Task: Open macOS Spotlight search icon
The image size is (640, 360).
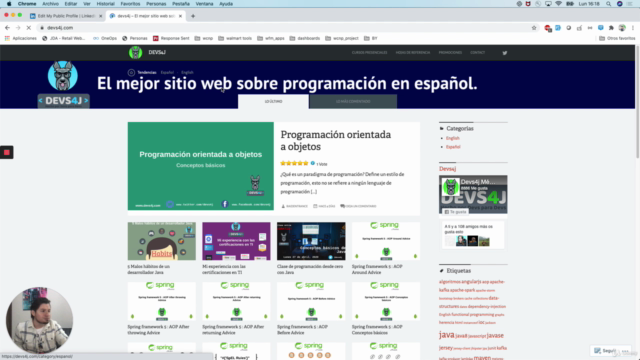Action: click(609, 4)
